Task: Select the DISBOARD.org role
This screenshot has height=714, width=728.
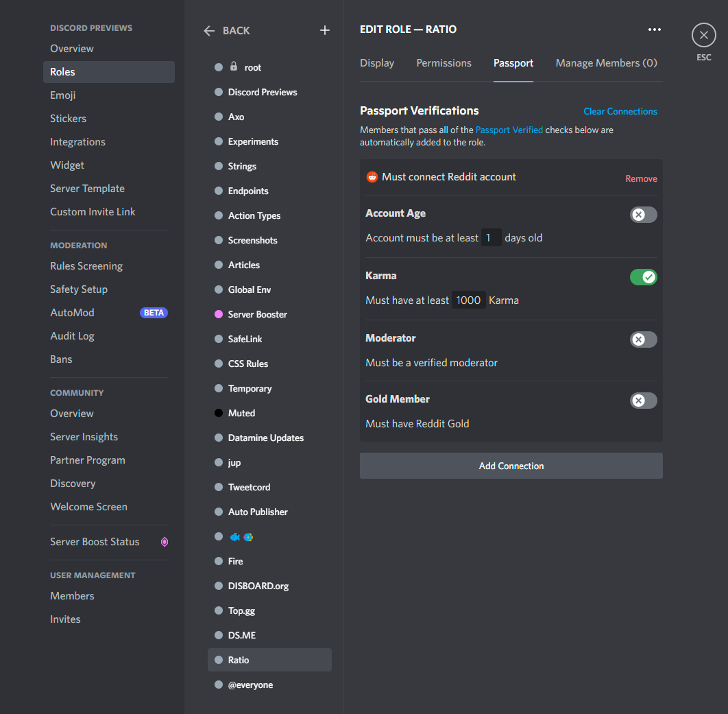Action: coord(269,586)
